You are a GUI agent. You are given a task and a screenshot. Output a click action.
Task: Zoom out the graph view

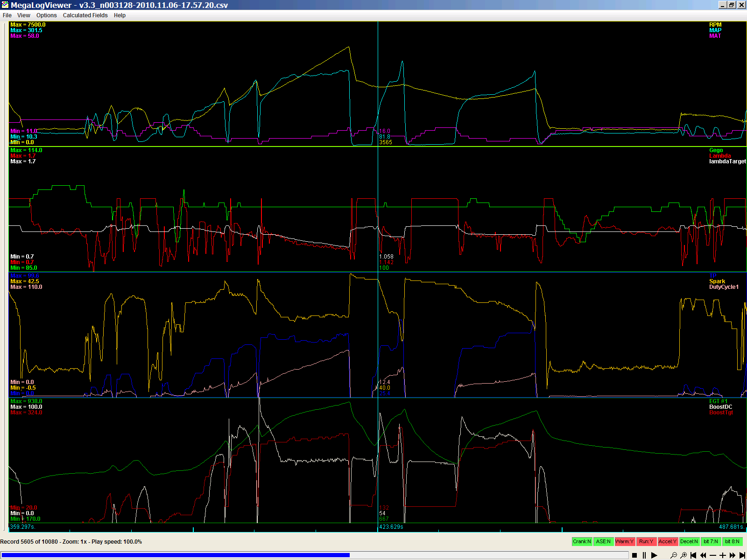tap(674, 555)
